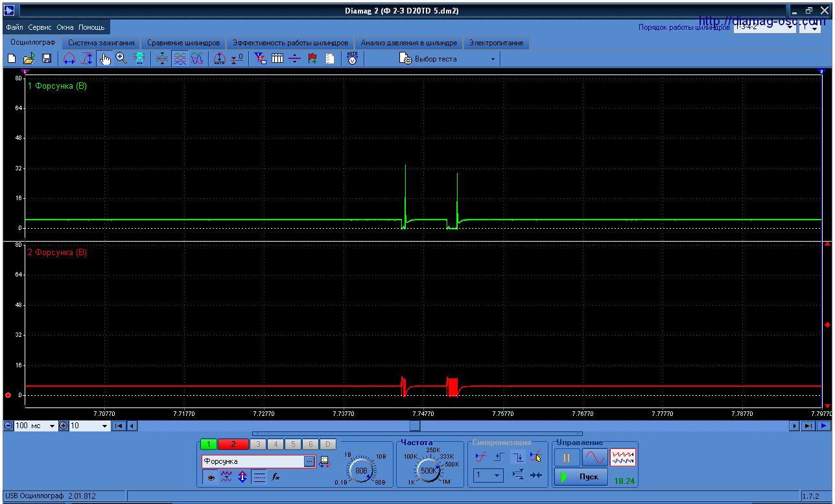Activate the hand pan tool

[x=105, y=59]
